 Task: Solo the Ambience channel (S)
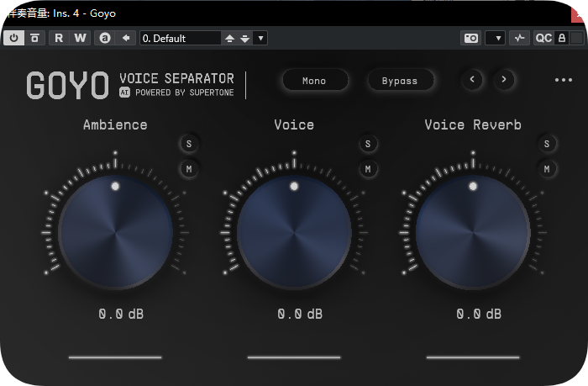coord(189,144)
